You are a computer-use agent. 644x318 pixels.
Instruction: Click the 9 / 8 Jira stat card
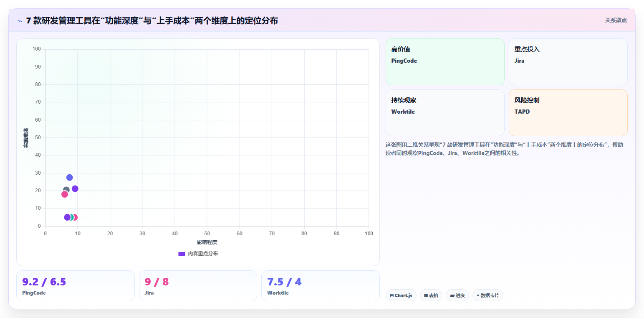198,286
